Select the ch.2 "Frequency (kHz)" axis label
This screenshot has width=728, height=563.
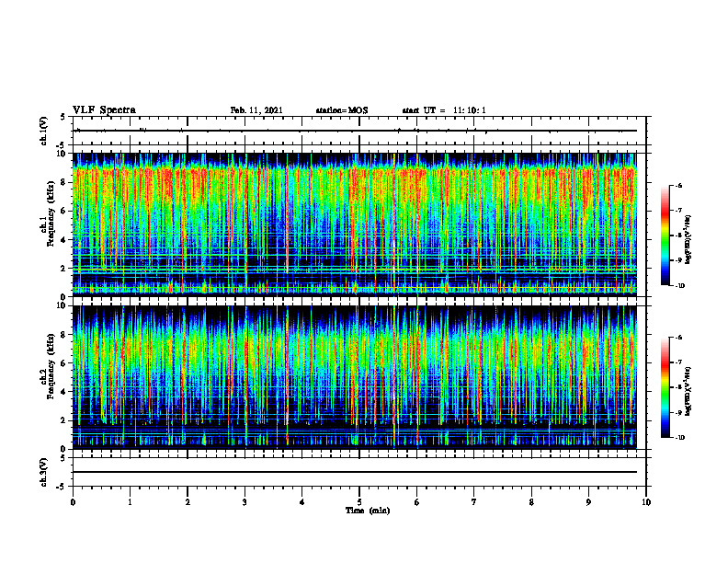pos(51,365)
